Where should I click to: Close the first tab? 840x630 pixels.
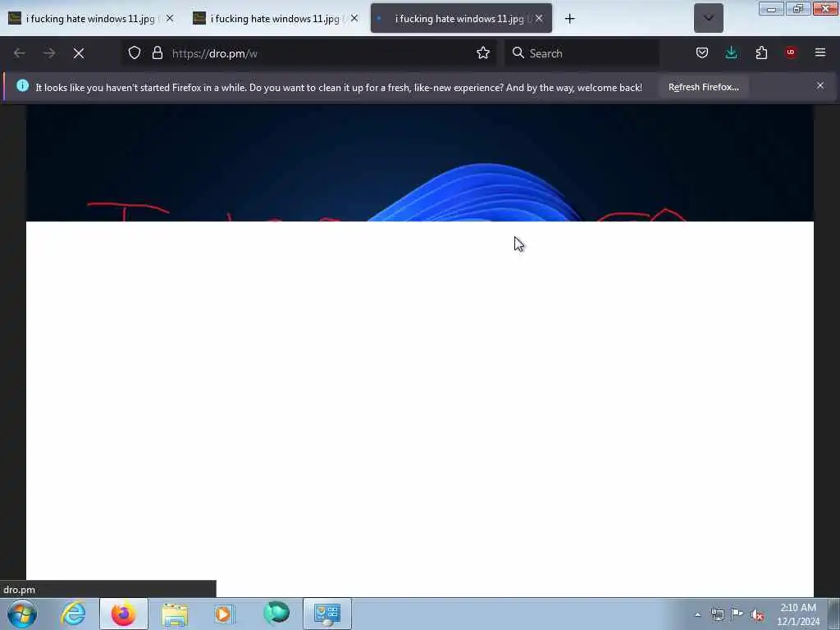tap(170, 19)
